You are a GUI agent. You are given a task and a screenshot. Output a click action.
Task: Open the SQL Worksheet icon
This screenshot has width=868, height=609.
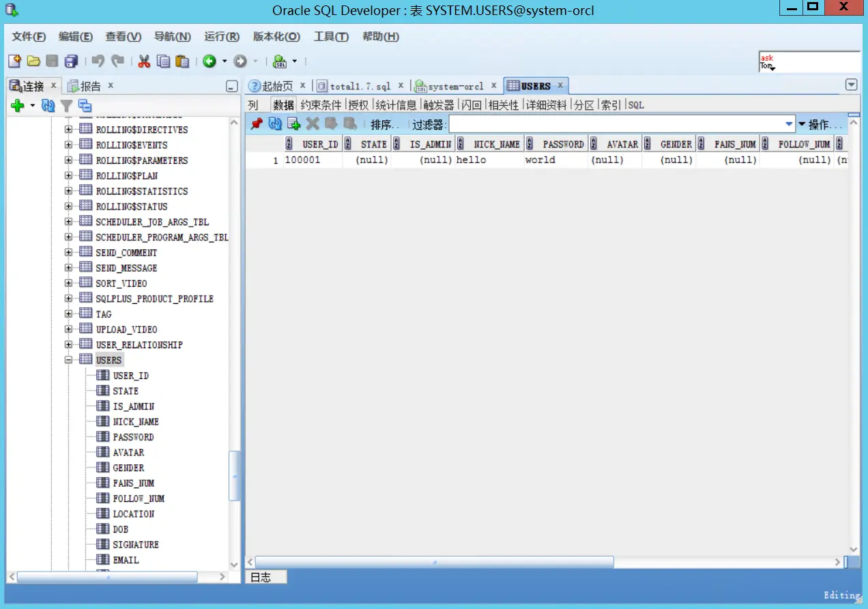280,61
